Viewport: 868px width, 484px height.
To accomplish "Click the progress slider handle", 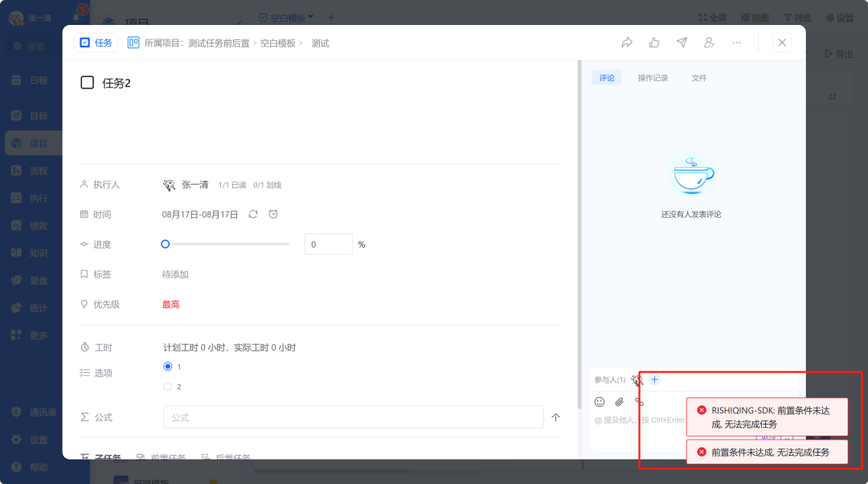I will click(165, 244).
